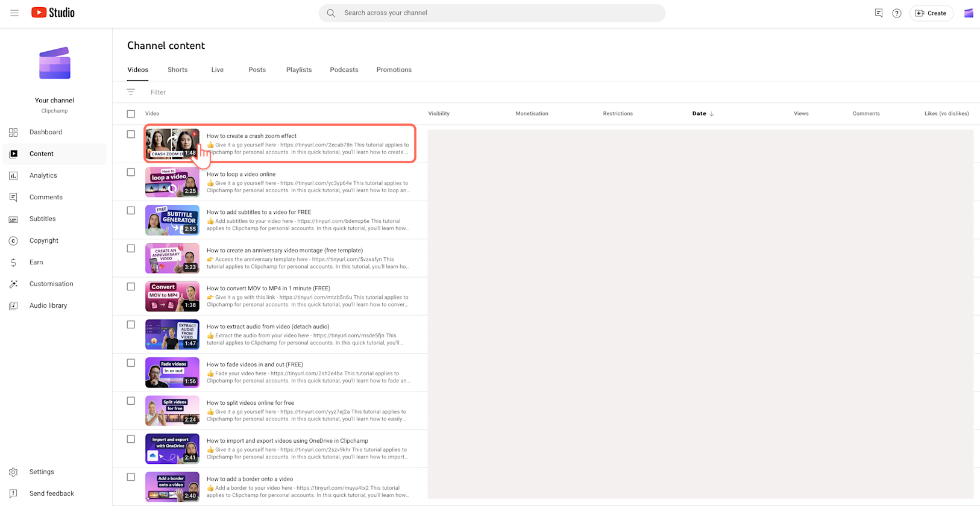Open the comments icon beside the help button

click(879, 13)
